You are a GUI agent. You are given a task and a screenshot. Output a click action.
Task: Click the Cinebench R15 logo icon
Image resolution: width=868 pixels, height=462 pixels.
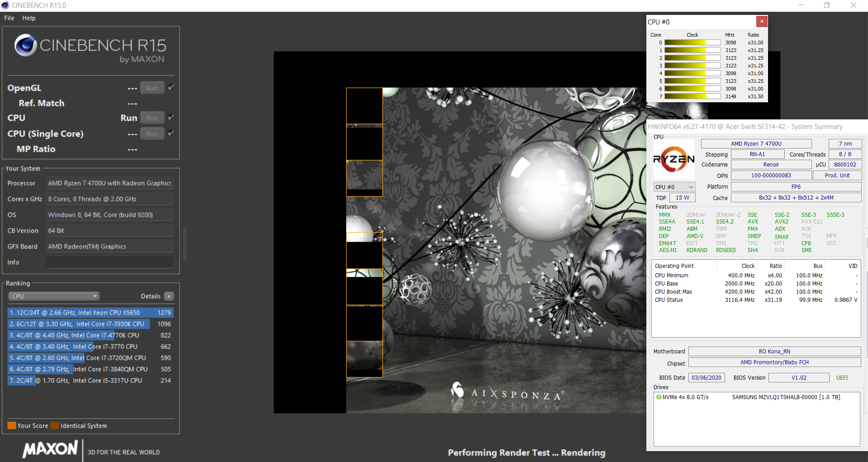point(25,45)
